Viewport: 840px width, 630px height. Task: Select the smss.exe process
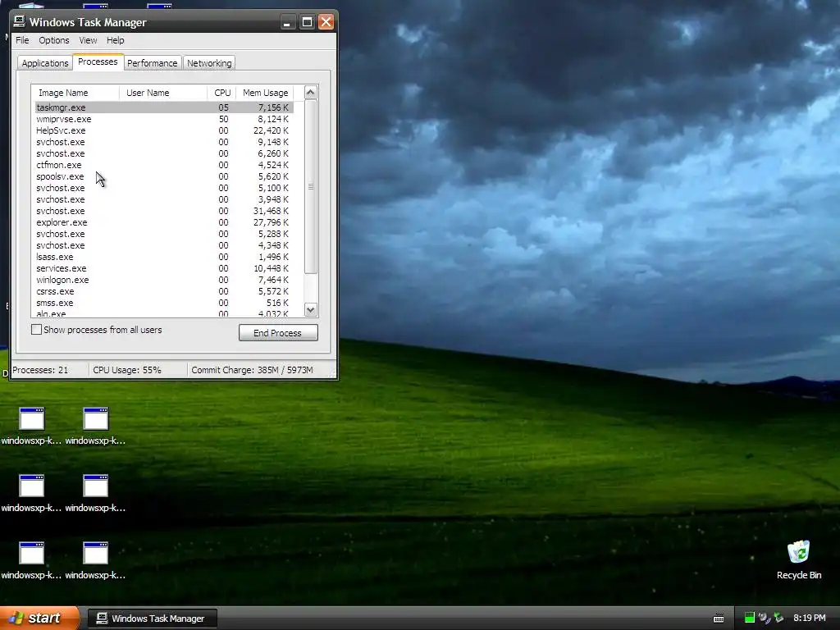tap(164, 303)
